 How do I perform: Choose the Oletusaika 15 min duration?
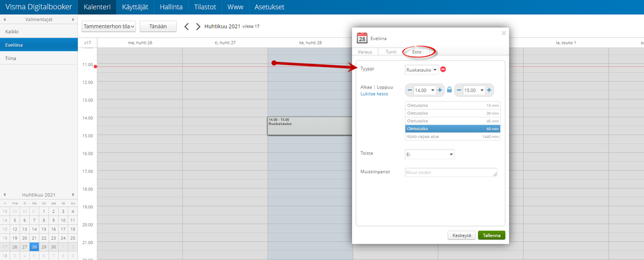pos(453,106)
